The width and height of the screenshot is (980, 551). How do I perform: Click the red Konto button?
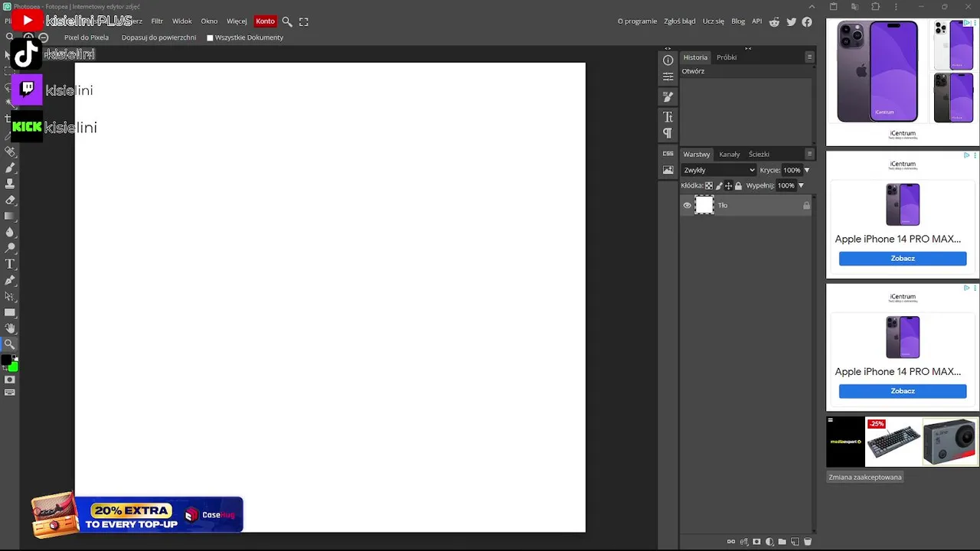coord(265,21)
